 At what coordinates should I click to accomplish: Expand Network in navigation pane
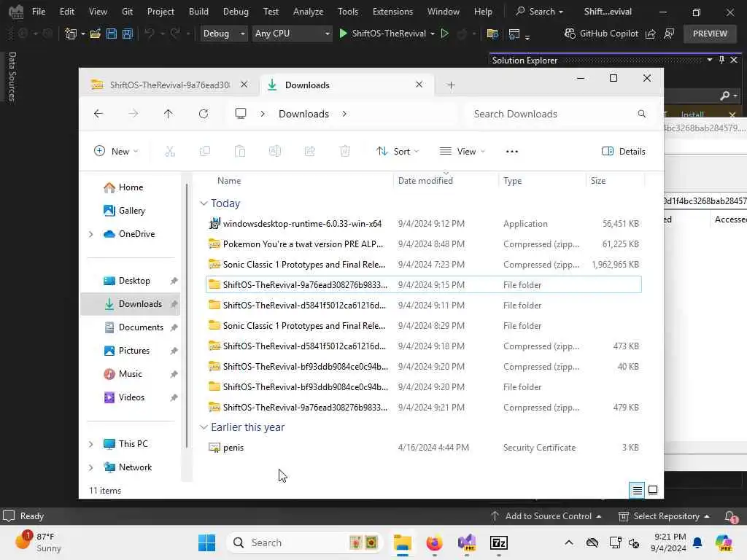[x=91, y=467]
